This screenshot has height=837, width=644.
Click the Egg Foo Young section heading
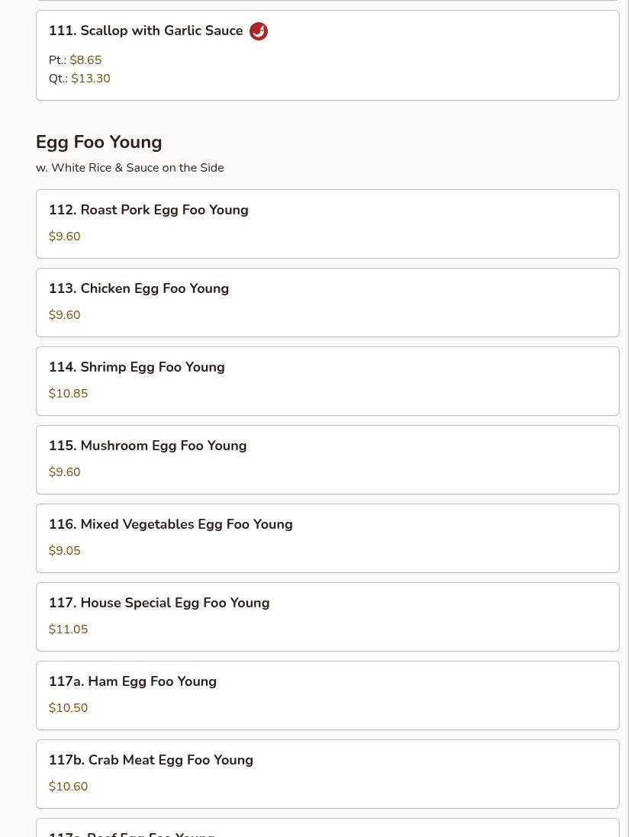pos(98,142)
